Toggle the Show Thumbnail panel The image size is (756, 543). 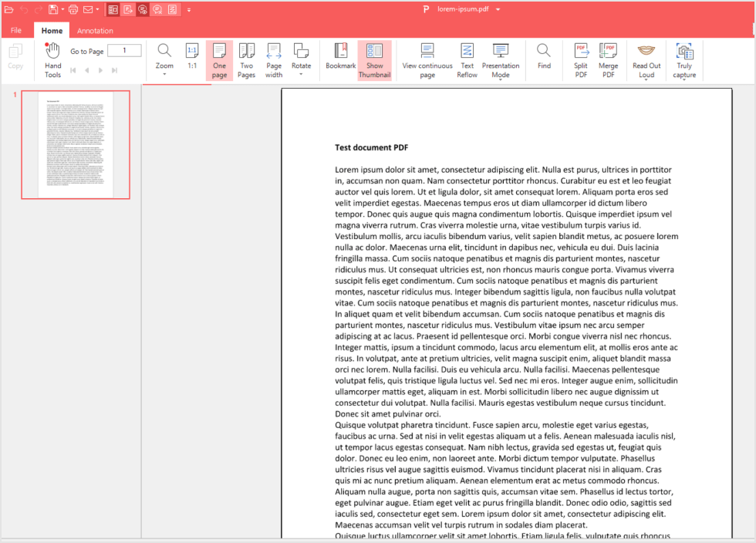coord(374,59)
